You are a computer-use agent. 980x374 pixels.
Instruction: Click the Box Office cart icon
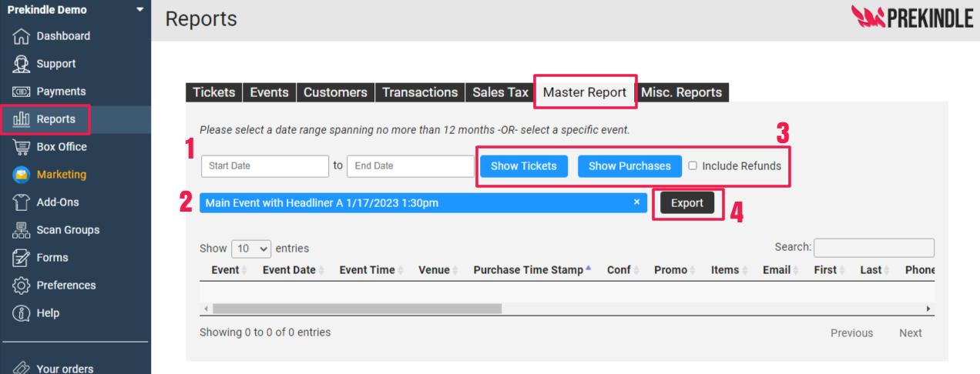21,147
